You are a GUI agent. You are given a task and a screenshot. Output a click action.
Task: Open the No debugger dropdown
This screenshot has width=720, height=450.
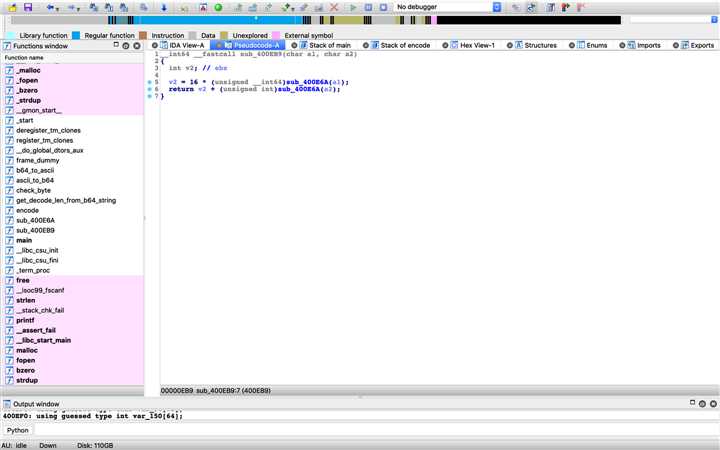[x=497, y=7]
